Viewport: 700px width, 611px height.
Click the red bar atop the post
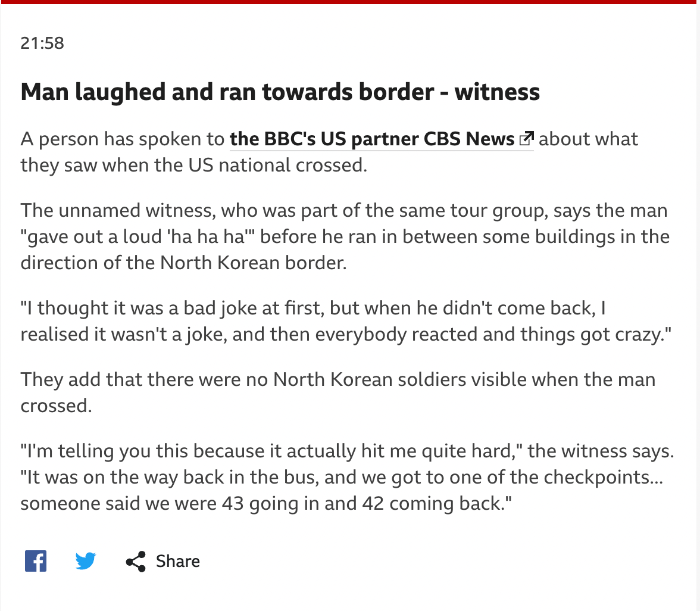pyautogui.click(x=350, y=2)
